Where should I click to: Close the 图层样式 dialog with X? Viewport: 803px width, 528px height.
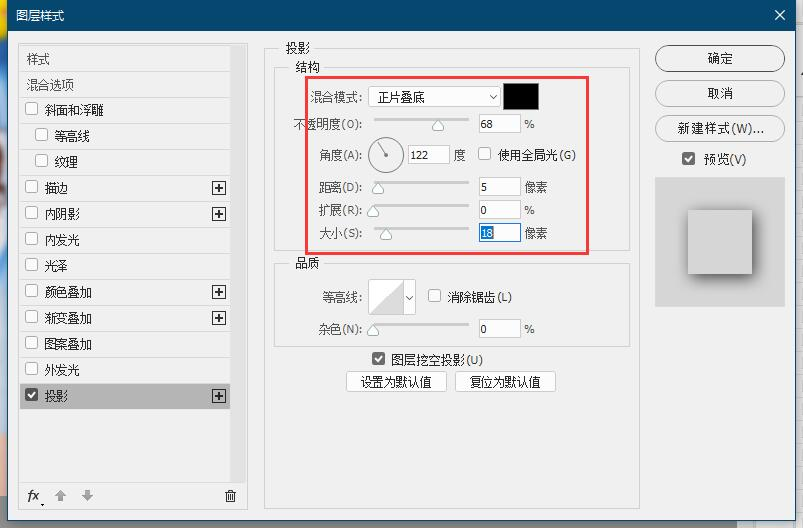(x=780, y=15)
